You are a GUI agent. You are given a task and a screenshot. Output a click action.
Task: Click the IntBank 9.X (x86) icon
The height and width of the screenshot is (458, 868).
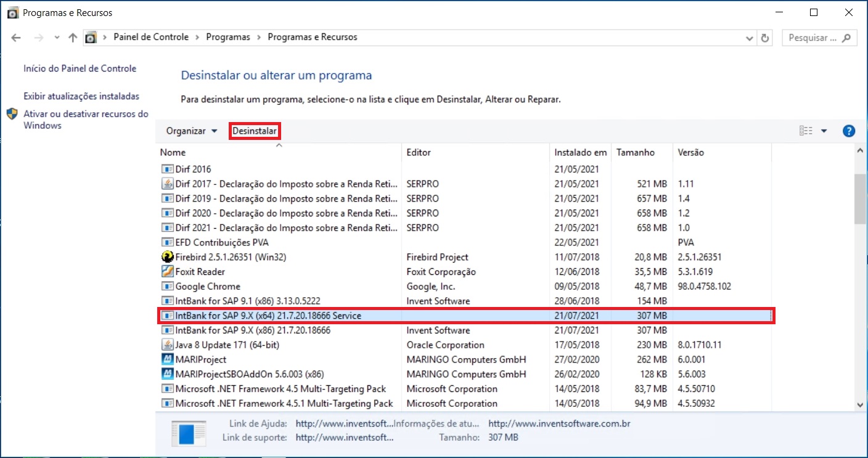point(167,330)
